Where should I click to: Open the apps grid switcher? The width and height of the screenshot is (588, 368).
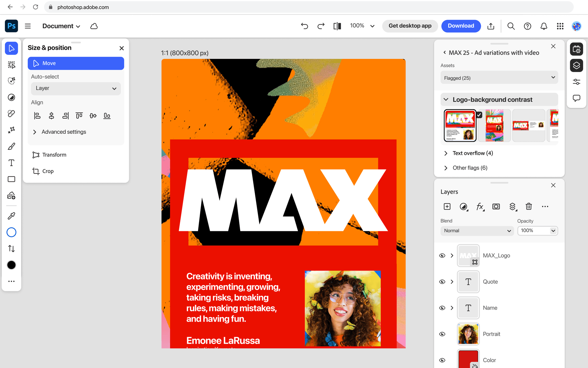pos(560,26)
